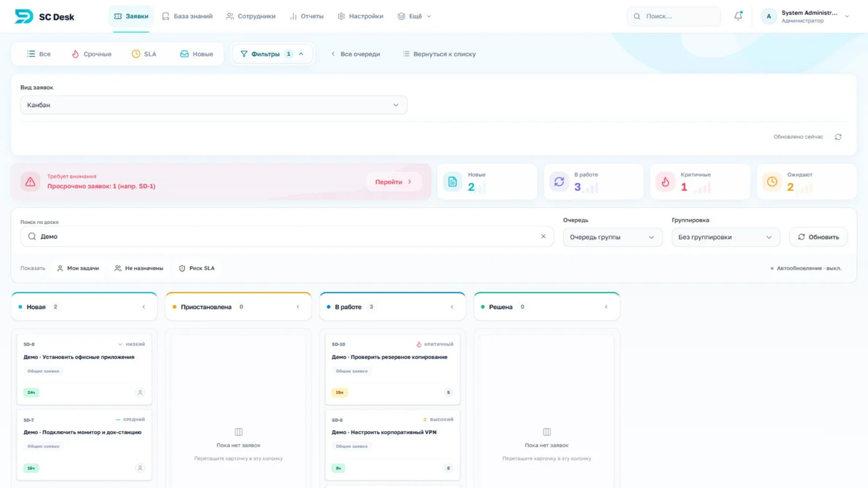Click the assignee icon on card SD-7
The image size is (868, 488).
140,468
